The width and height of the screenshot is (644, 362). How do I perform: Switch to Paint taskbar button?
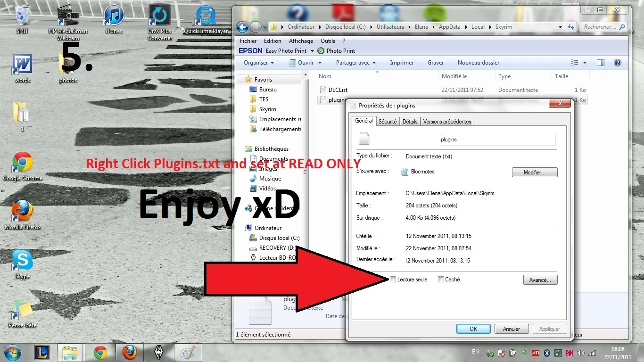pyautogui.click(x=188, y=353)
